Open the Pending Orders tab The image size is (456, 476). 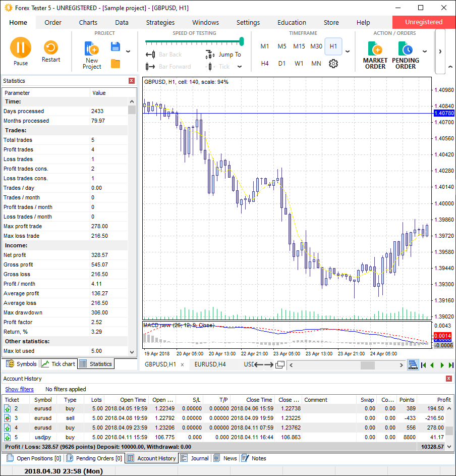tap(94, 458)
